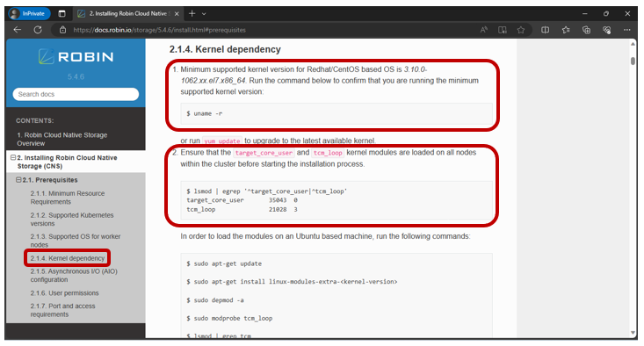The image size is (644, 346).
Task: Go to 2.1.1 Minimum Resource Requirements
Action: tap(68, 198)
